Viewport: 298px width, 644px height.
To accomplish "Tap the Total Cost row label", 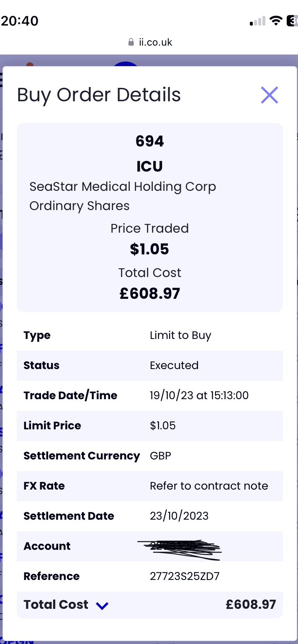I will 56,605.
